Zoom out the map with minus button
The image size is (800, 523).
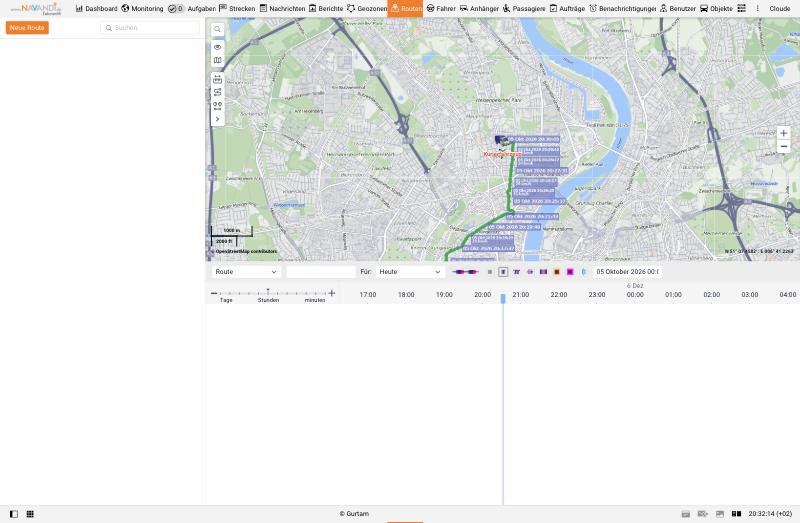pyautogui.click(x=784, y=146)
